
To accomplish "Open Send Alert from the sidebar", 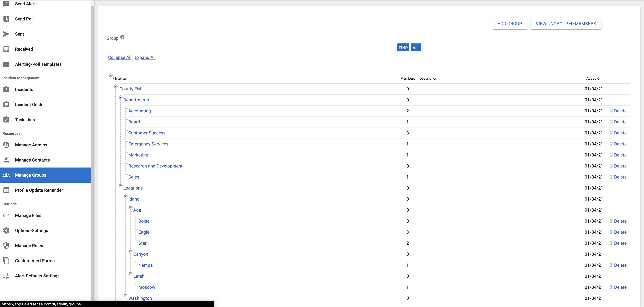I will [x=45, y=4].
